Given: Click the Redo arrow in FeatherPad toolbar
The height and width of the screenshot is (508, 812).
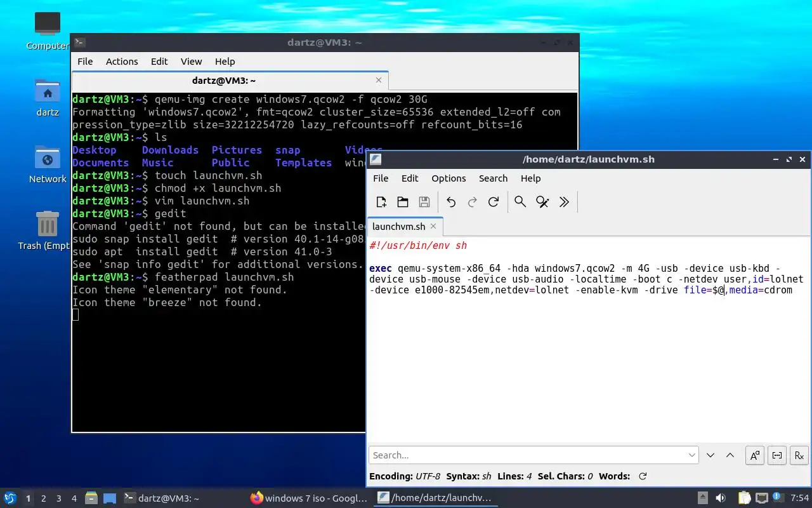Looking at the screenshot, I should (472, 202).
